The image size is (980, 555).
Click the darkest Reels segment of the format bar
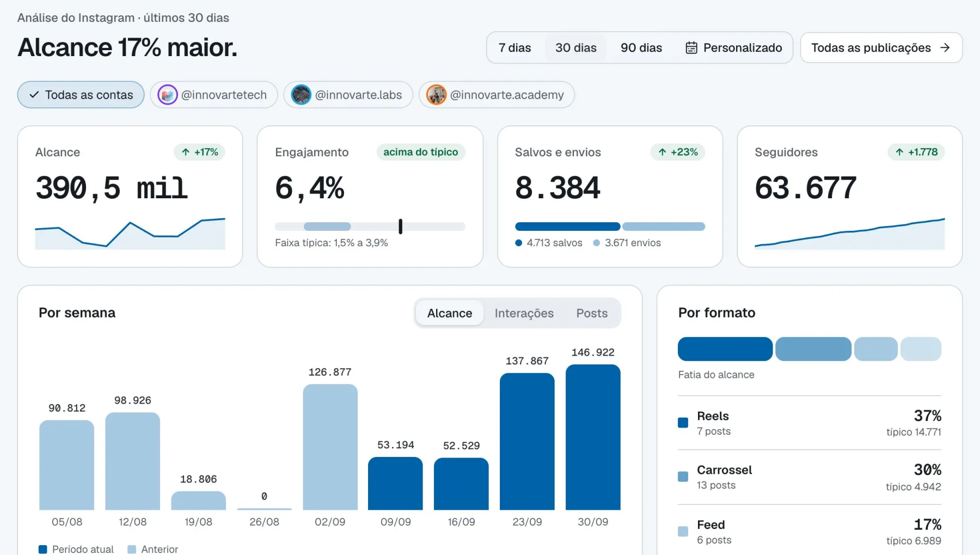pos(725,349)
